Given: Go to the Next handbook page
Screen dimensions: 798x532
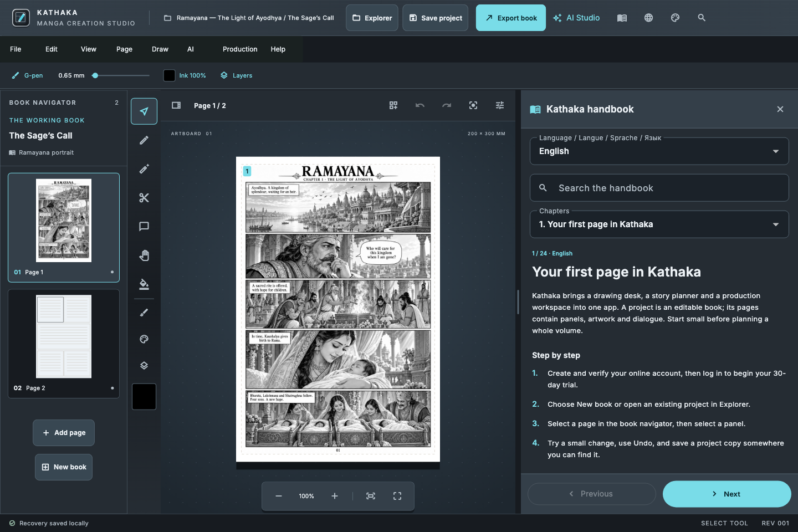Looking at the screenshot, I should [x=727, y=494].
